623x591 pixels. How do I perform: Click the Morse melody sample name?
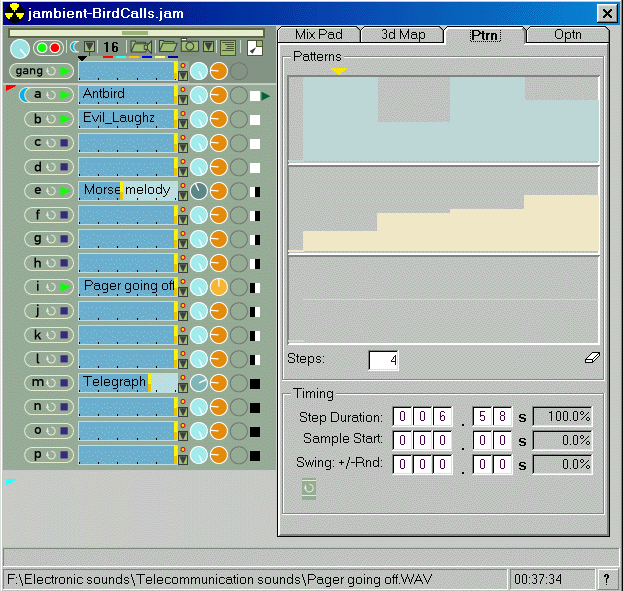tap(126, 190)
